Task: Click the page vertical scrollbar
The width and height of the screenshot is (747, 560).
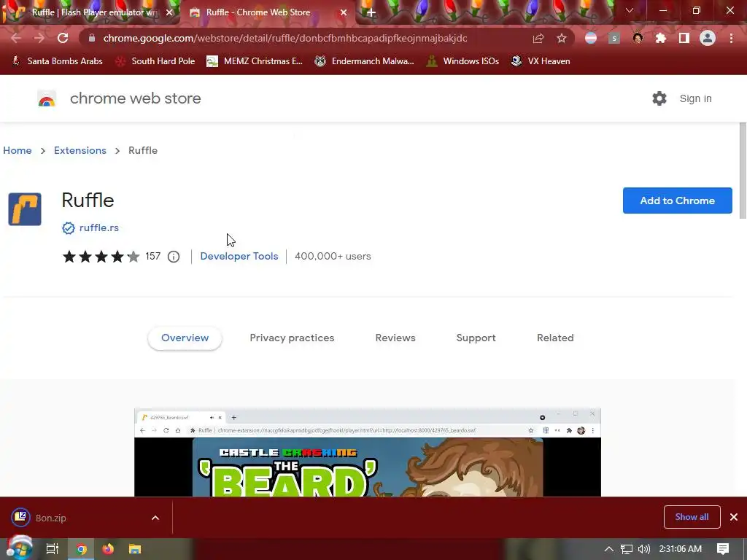Action: (742, 169)
